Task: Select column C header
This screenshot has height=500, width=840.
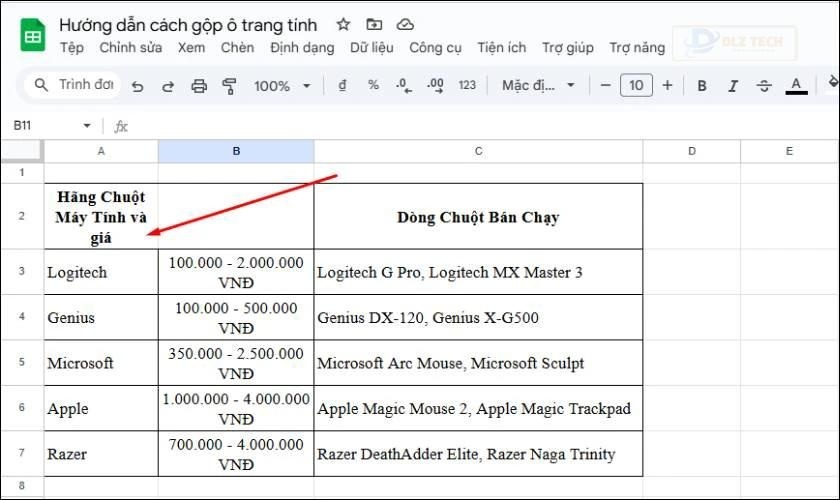Action: pos(478,151)
